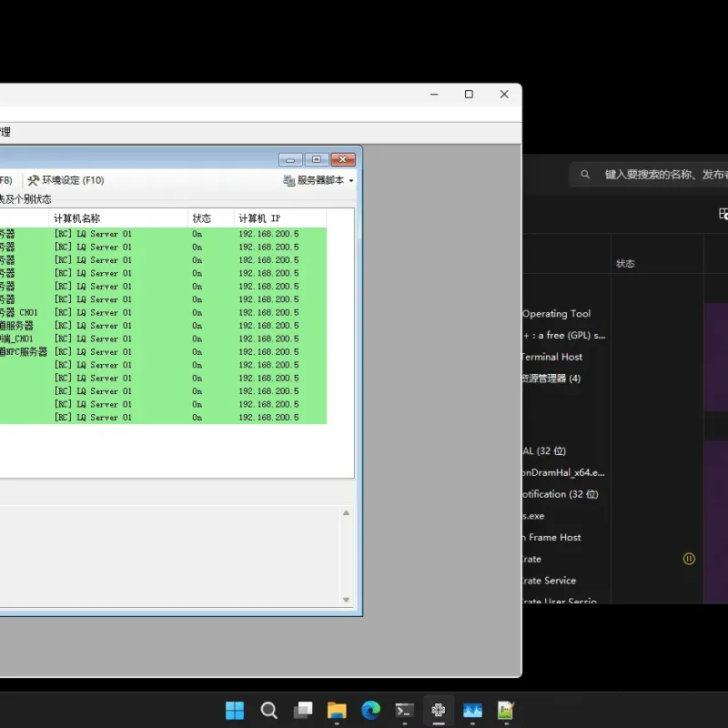
Task: Open the terminal app on taskbar
Action: (x=404, y=710)
